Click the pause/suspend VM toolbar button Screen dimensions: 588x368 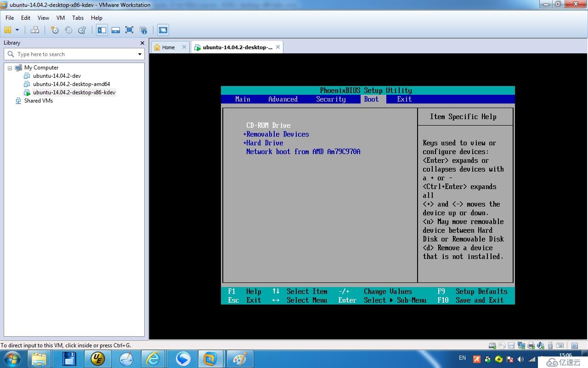(x=8, y=30)
